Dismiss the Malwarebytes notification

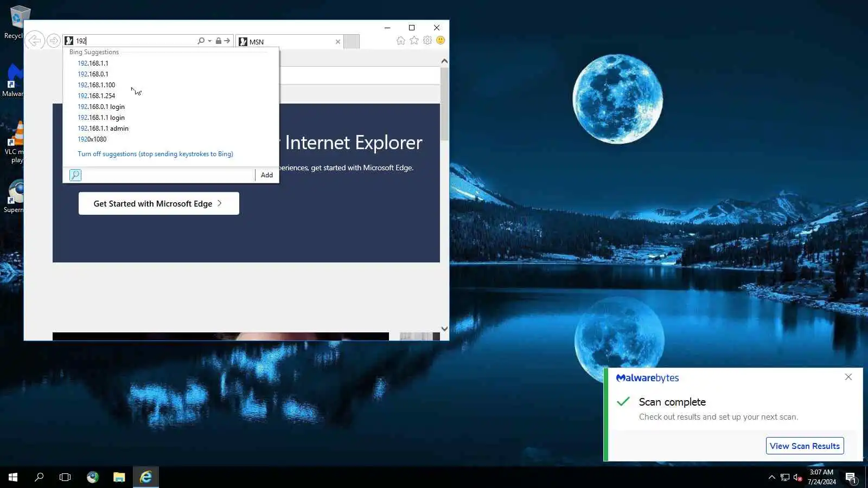point(848,377)
